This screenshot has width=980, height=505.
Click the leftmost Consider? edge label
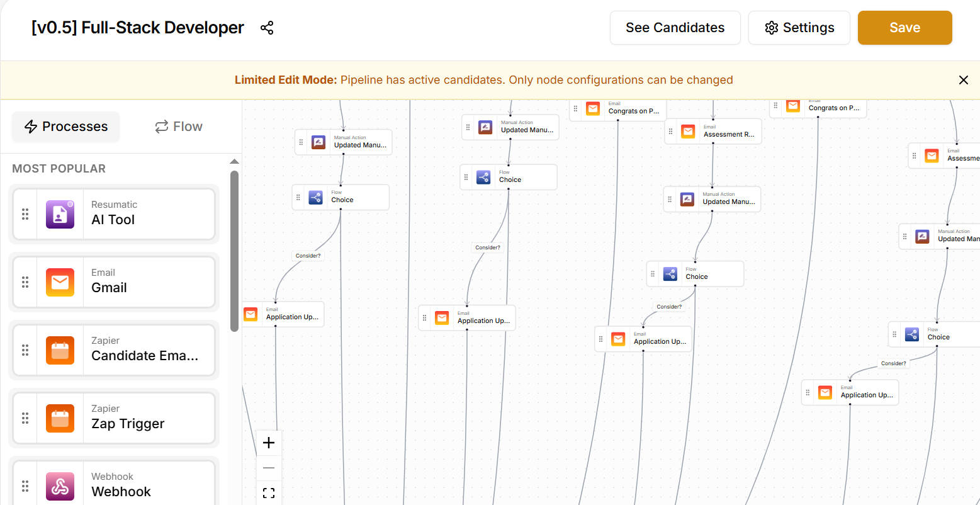tap(308, 256)
